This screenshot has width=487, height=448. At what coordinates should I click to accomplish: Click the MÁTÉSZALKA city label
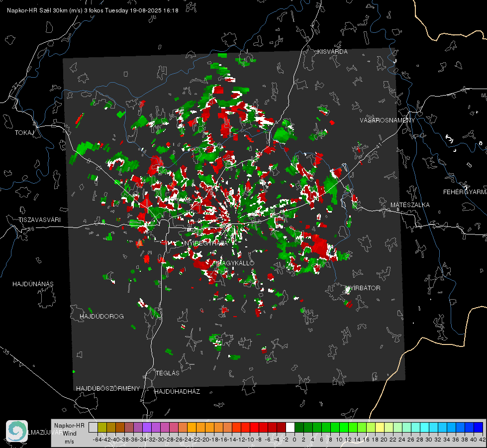coord(410,205)
